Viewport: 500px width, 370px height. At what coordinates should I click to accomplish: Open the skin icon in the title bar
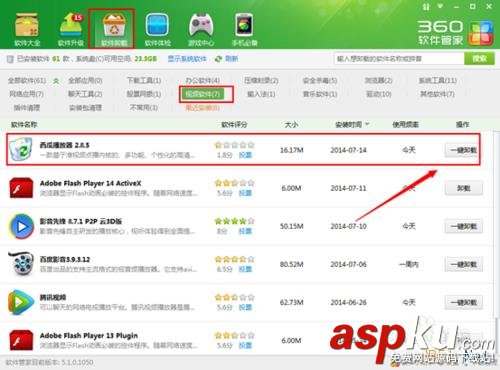click(x=426, y=6)
